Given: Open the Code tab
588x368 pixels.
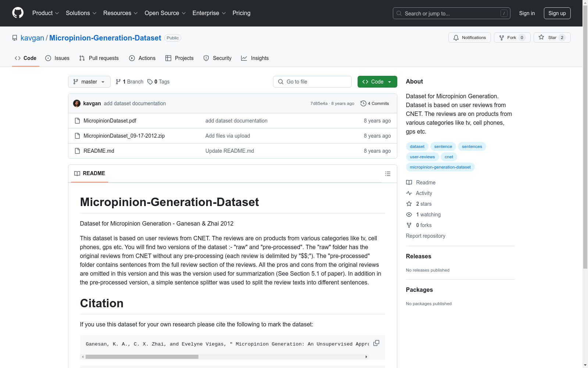Looking at the screenshot, I should click(26, 58).
